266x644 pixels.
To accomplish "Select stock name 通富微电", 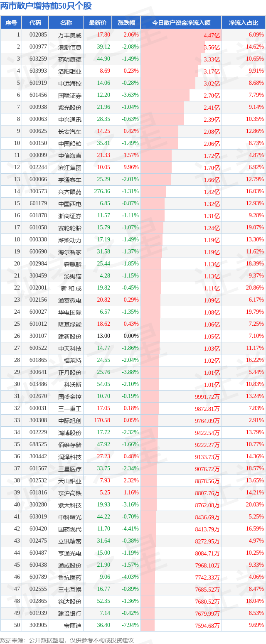I will [x=70, y=300].
